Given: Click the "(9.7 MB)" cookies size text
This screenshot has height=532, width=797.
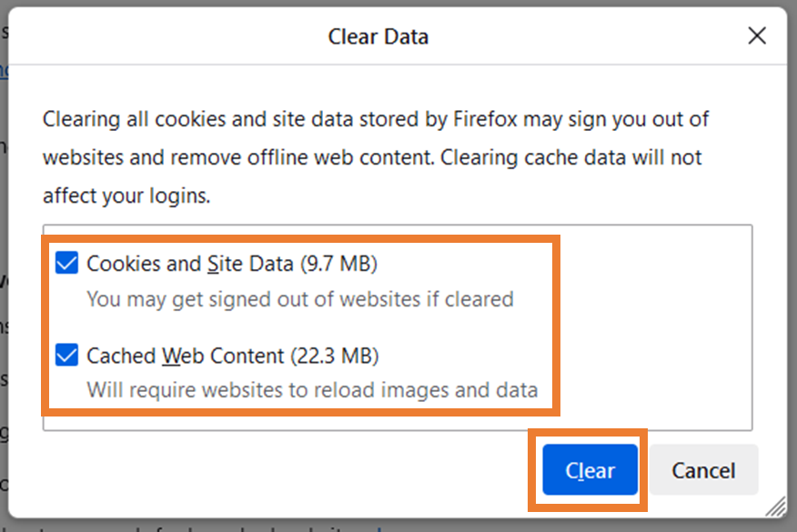Looking at the screenshot, I should click(338, 264).
